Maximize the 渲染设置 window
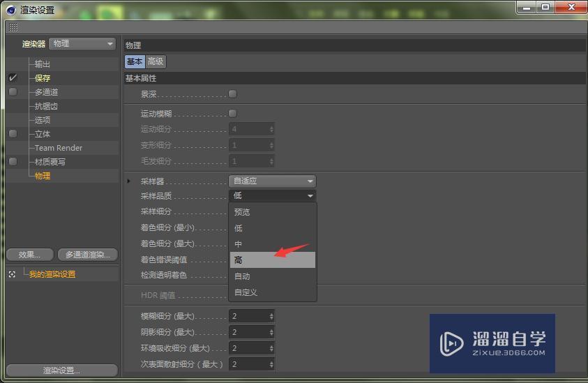Viewport: 588px width, 383px height. (545, 7)
